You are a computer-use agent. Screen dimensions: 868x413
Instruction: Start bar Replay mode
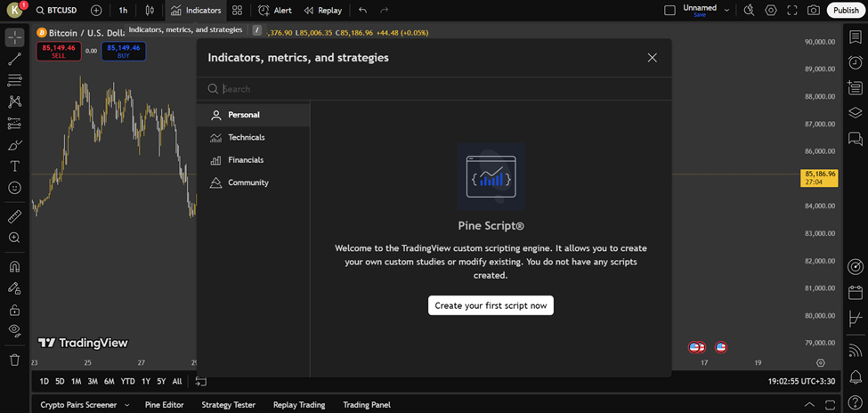[x=323, y=11]
